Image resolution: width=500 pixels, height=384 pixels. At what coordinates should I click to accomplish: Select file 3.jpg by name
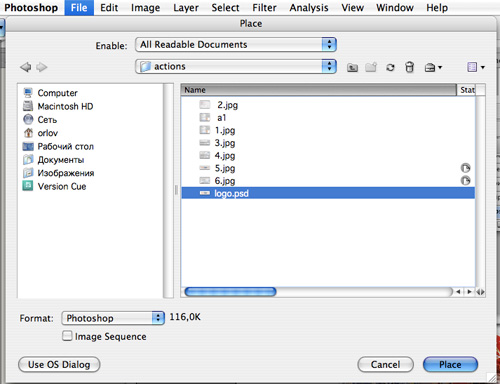point(225,143)
